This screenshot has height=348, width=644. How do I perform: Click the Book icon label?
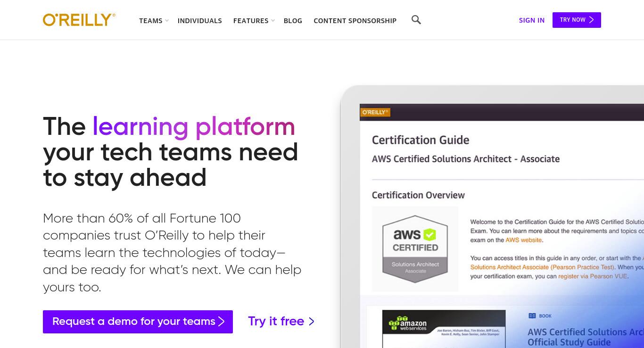(540, 316)
